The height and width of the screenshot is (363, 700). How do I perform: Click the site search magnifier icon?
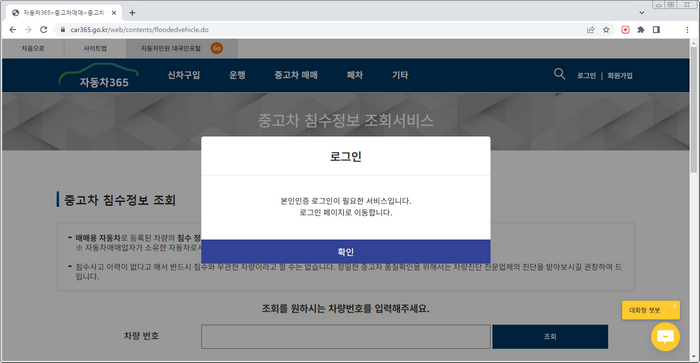(559, 74)
